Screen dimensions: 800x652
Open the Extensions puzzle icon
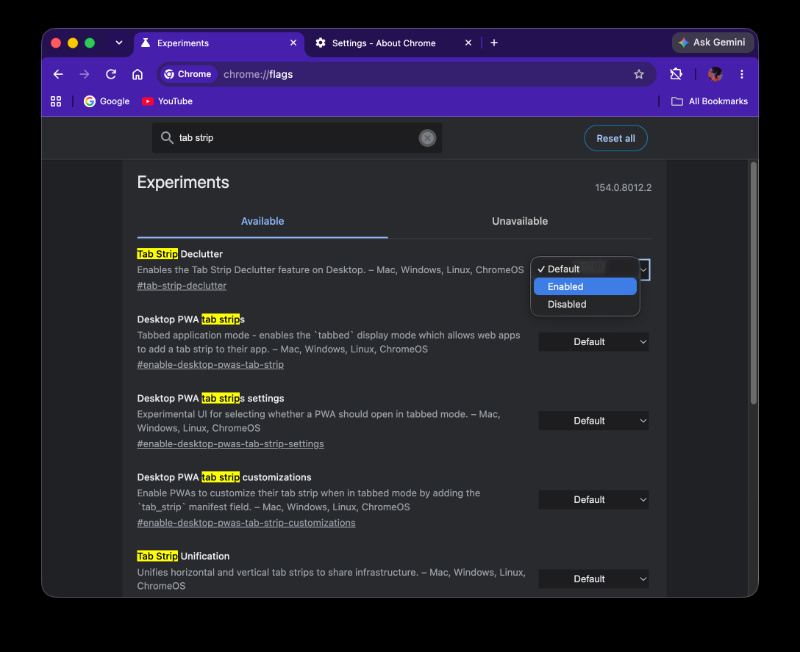(x=676, y=74)
